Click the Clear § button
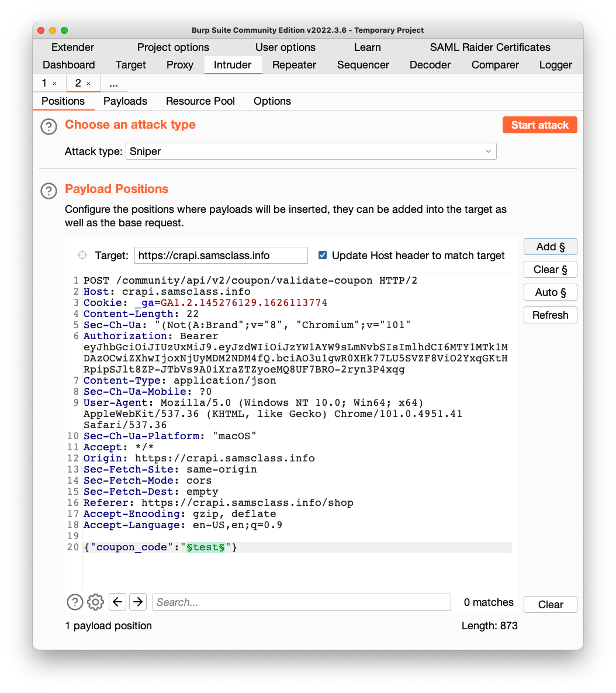The width and height of the screenshot is (616, 693). (x=550, y=270)
